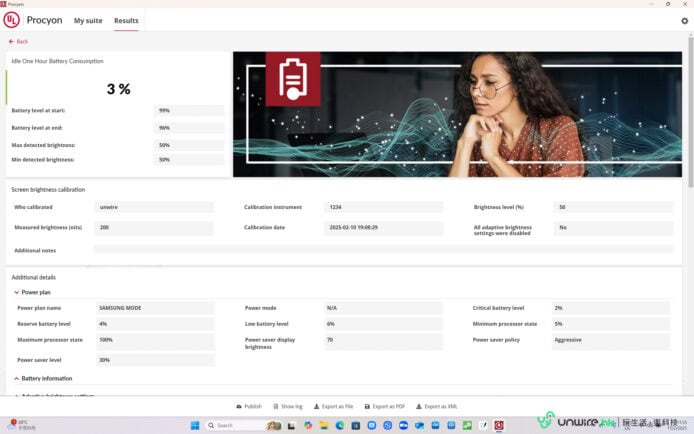Export results as XML
694x434 pixels.
tap(437, 406)
